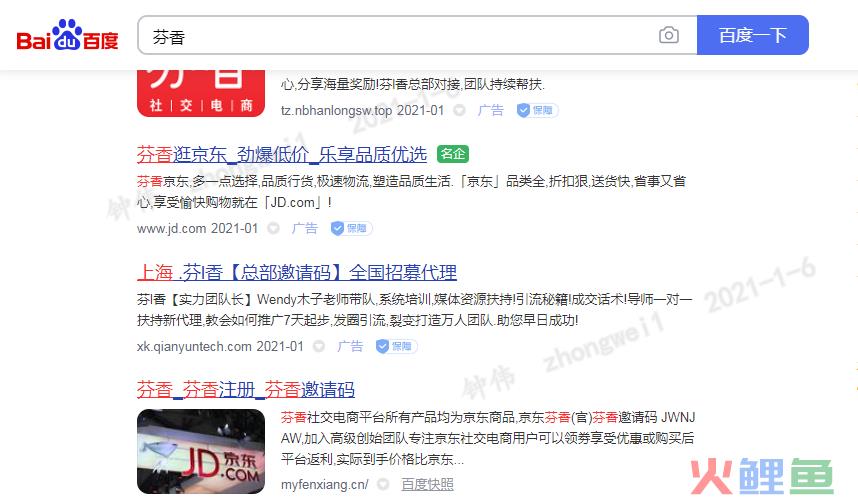The height and width of the screenshot is (500, 858).
Task: Click the snippet starting 芬香社交电商平台所有产品
Action: point(488,438)
